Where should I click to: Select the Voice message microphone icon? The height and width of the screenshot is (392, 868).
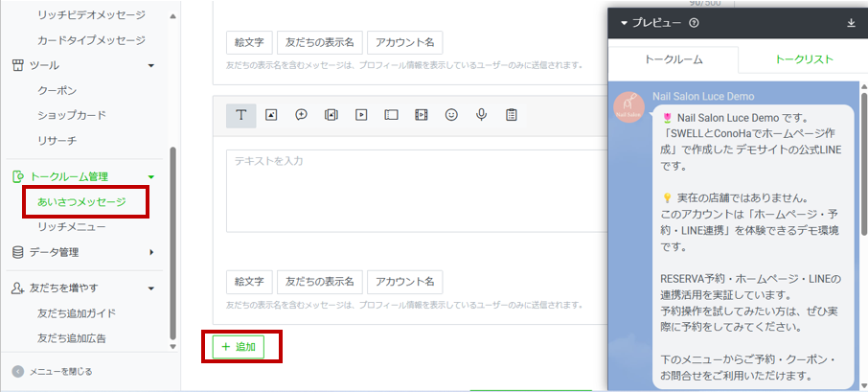pyautogui.click(x=482, y=115)
